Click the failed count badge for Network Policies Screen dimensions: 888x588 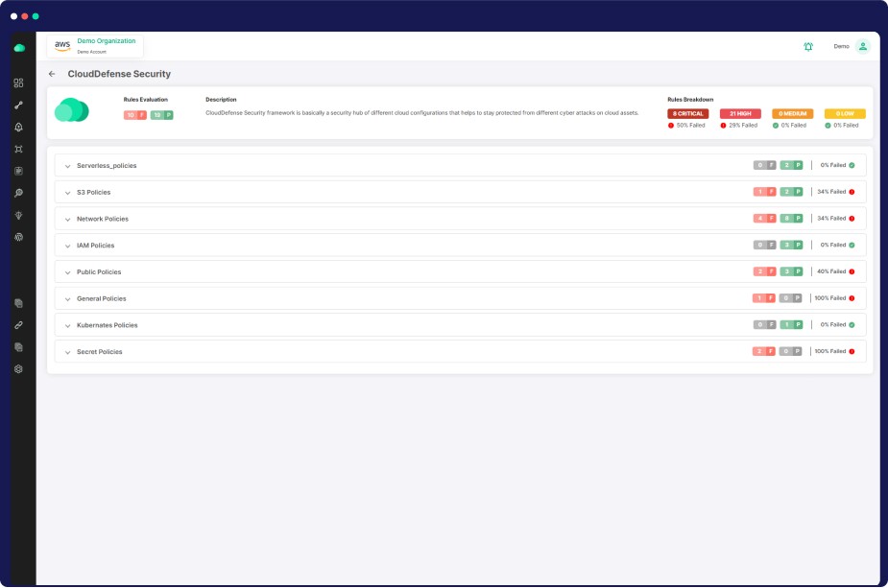click(x=764, y=219)
